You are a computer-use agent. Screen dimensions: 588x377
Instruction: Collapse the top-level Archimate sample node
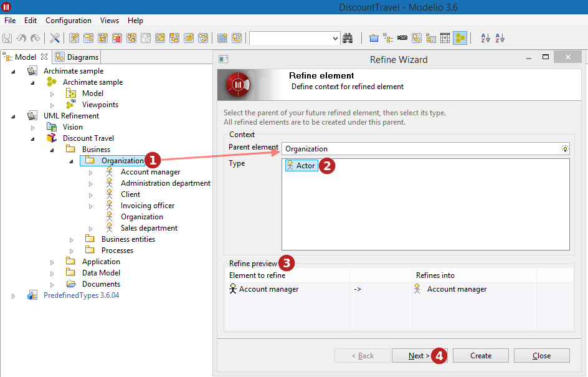coord(13,71)
